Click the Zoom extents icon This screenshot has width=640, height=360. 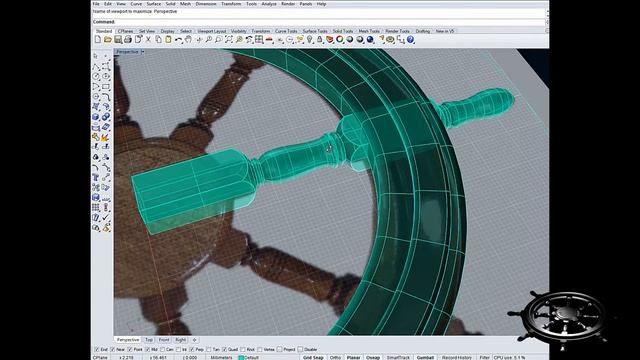[229, 40]
